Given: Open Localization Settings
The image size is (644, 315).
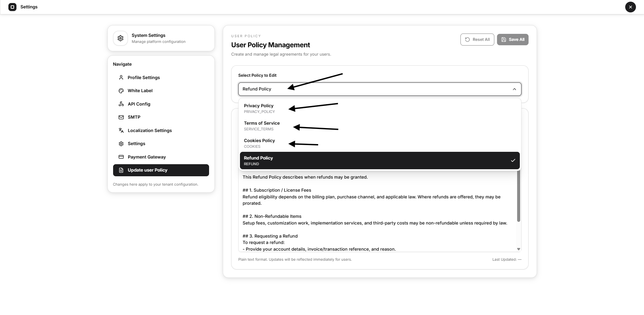Looking at the screenshot, I should (x=161, y=130).
